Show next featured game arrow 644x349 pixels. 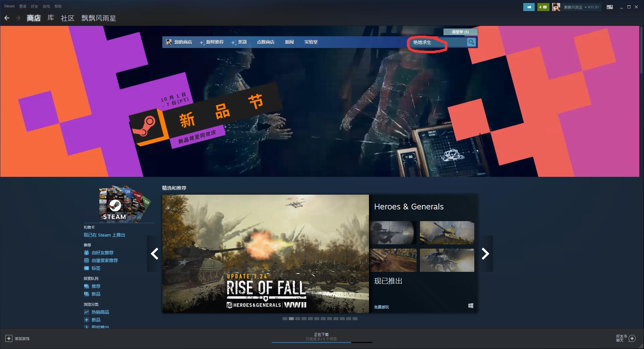click(x=485, y=254)
